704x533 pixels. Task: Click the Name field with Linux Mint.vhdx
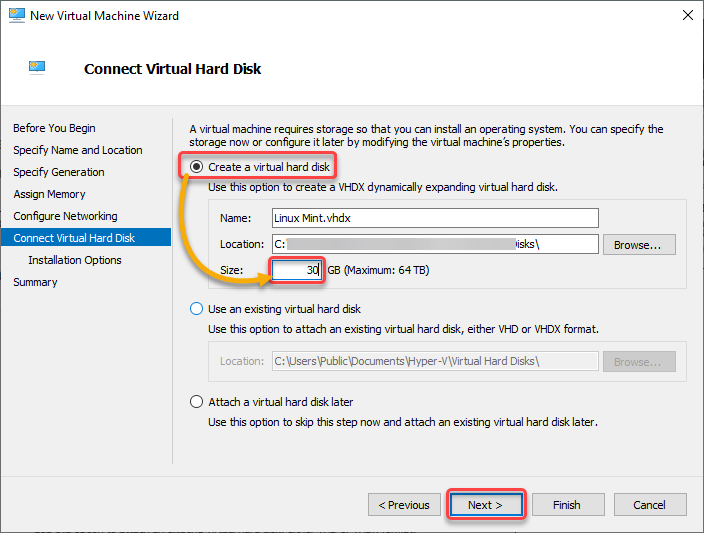pos(435,218)
